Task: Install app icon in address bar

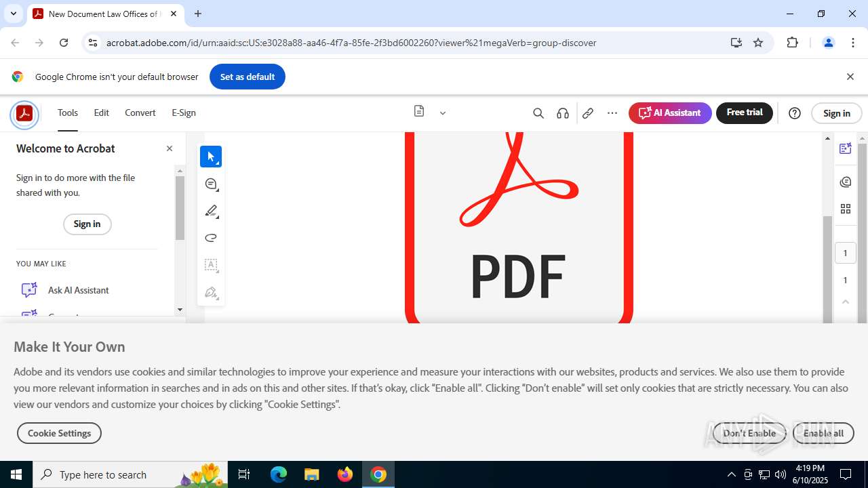Action: tap(736, 43)
